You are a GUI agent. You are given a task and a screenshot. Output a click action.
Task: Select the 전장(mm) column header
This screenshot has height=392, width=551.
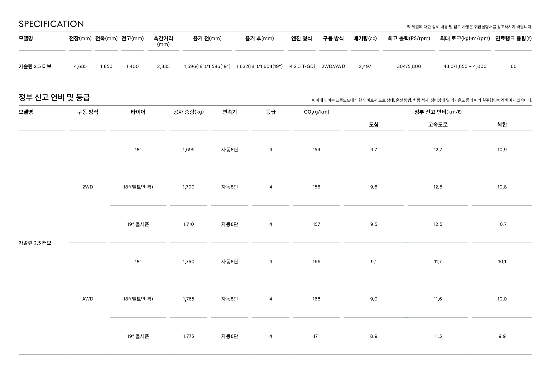click(80, 39)
